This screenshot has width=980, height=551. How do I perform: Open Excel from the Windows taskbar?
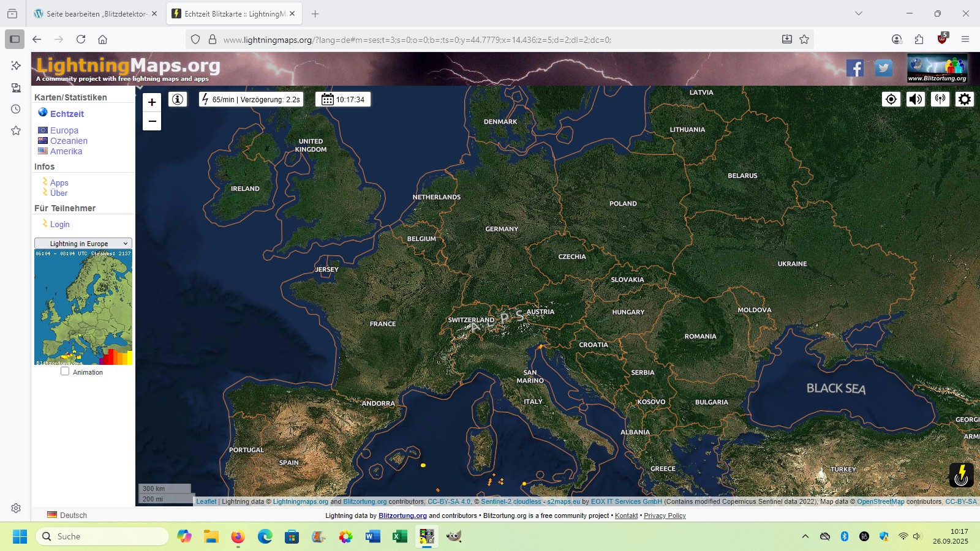[x=400, y=537]
